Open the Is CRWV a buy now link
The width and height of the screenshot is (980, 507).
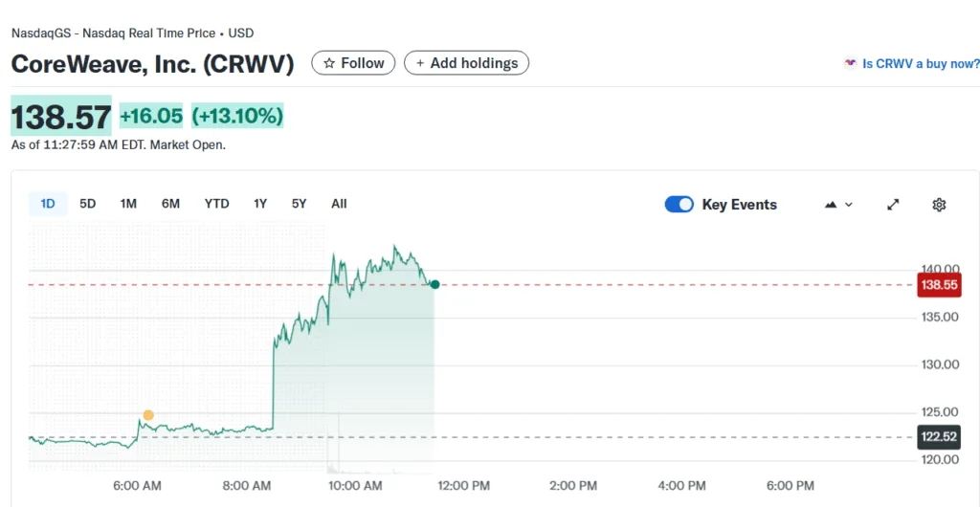coord(921,64)
